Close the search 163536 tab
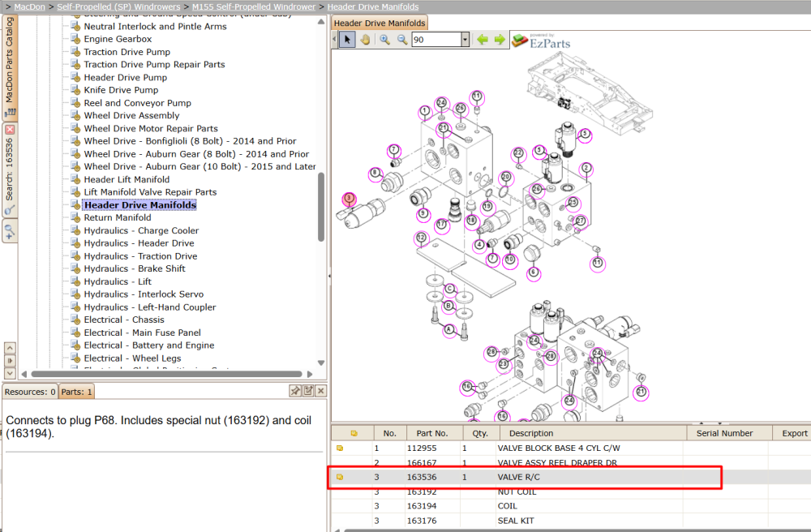Screen dimensions: 811x532 [x=10, y=130]
